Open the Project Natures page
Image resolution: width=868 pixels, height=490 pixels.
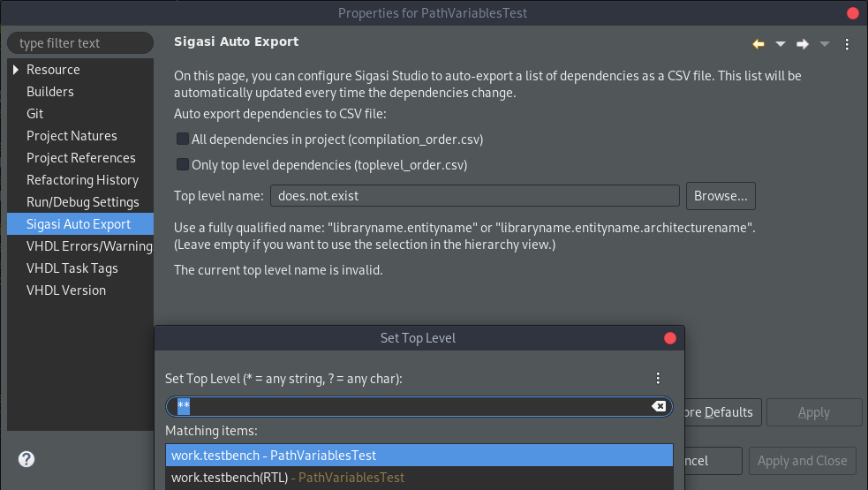72,136
